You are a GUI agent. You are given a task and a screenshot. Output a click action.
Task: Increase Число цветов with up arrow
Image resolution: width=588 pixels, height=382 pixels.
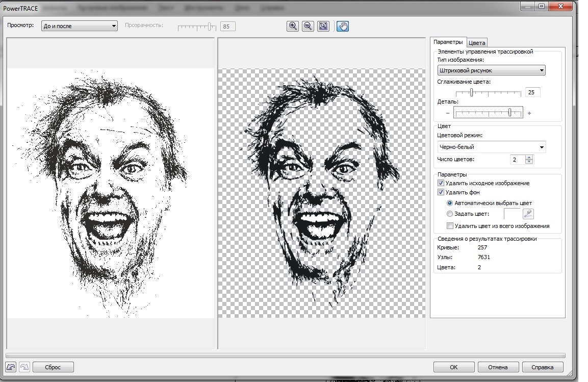click(x=529, y=157)
